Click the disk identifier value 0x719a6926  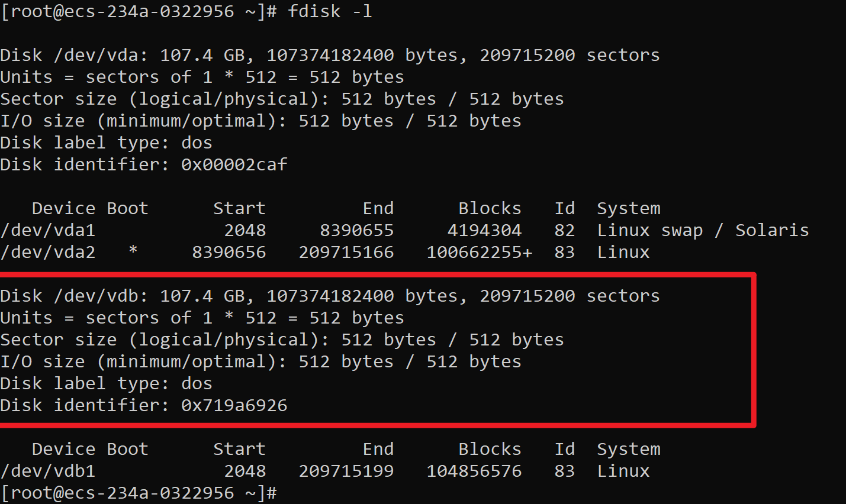[234, 405]
